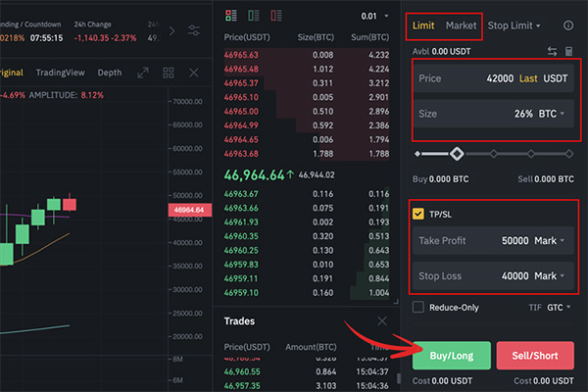This screenshot has height=392, width=588.
Task: Show combined bids and asks order book view
Action: [231, 17]
